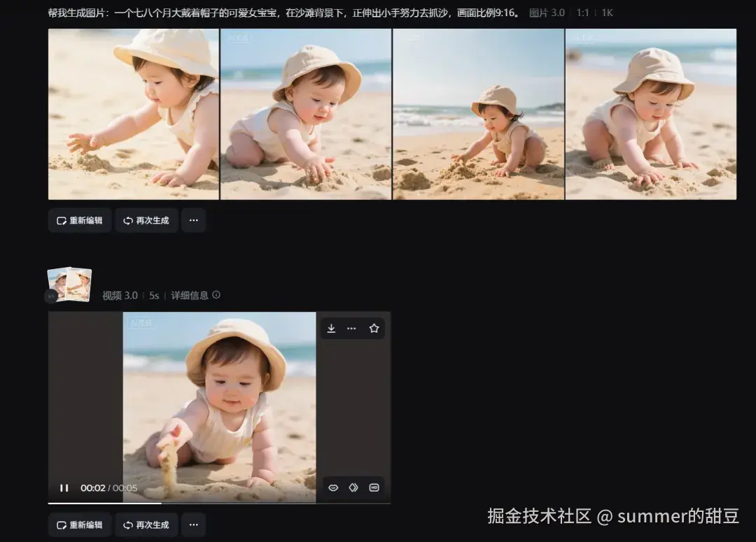The height and width of the screenshot is (542, 756).
Task: Star the video to favorite it
Action: tap(373, 328)
